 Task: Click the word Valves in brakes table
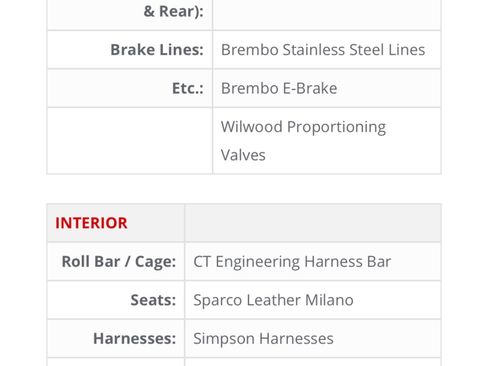pos(243,155)
